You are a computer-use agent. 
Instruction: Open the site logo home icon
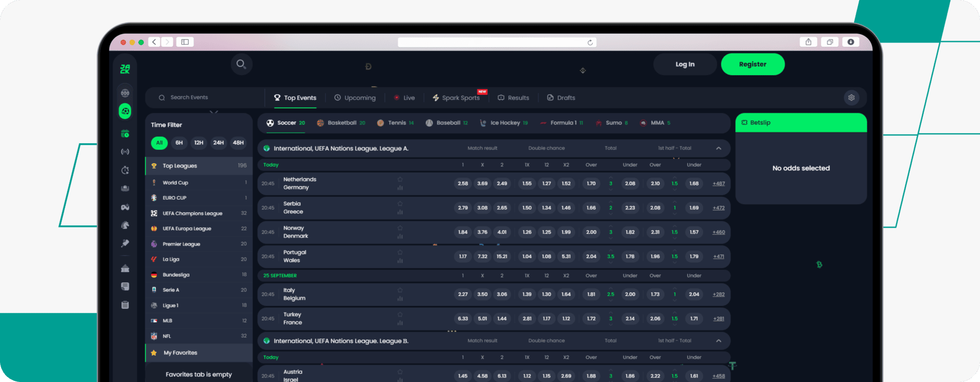pyautogui.click(x=125, y=69)
